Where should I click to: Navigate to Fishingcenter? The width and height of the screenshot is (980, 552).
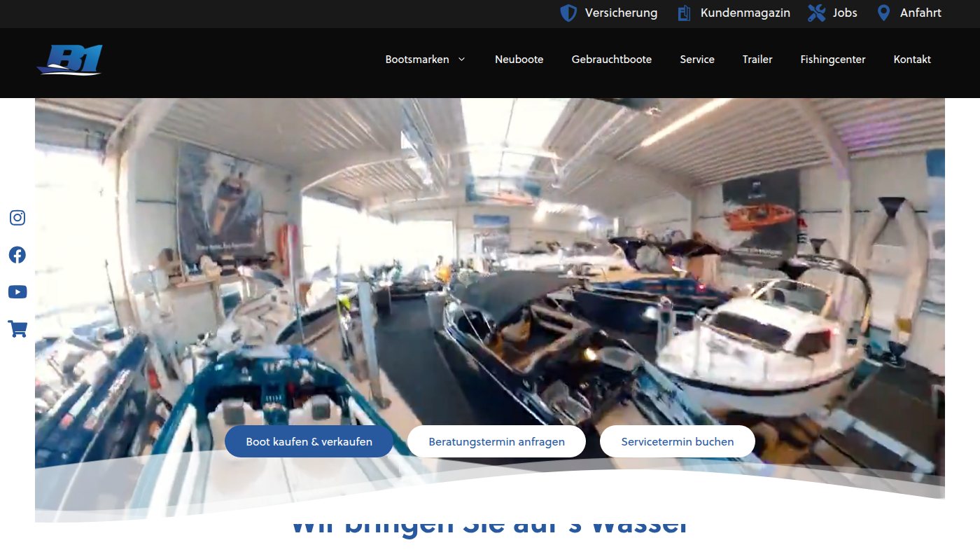(833, 60)
